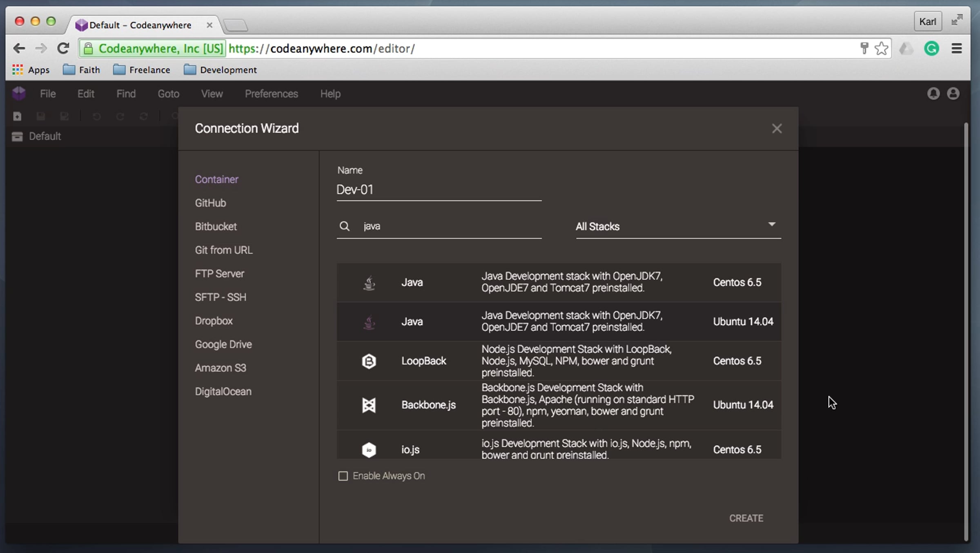Choose DigitalOcean in the wizard sidebar
Image resolution: width=980 pixels, height=553 pixels.
coord(223,391)
